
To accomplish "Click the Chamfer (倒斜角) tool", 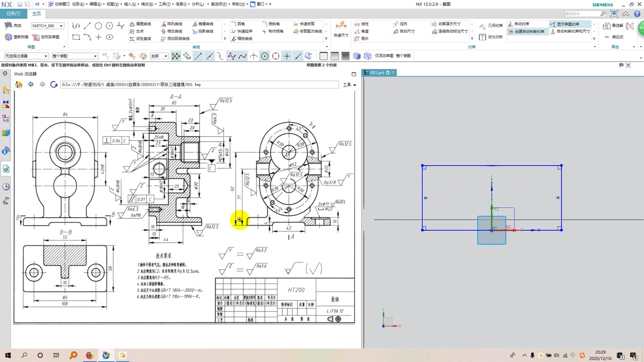I will pyautogui.click(x=271, y=24).
